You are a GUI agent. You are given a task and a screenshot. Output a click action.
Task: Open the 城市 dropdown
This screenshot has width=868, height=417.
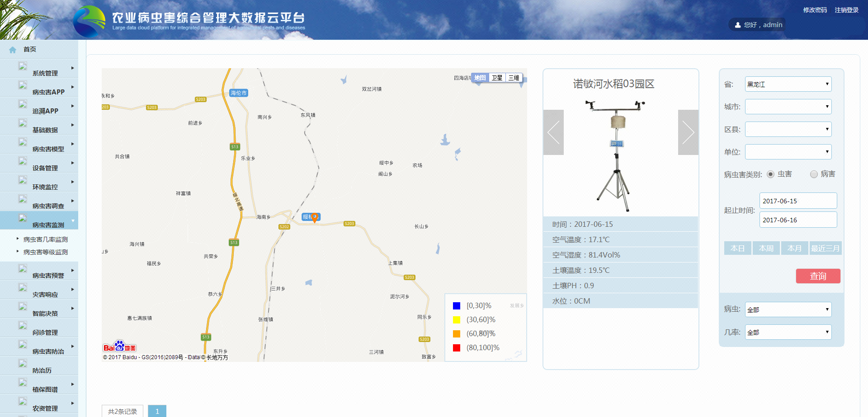click(788, 107)
